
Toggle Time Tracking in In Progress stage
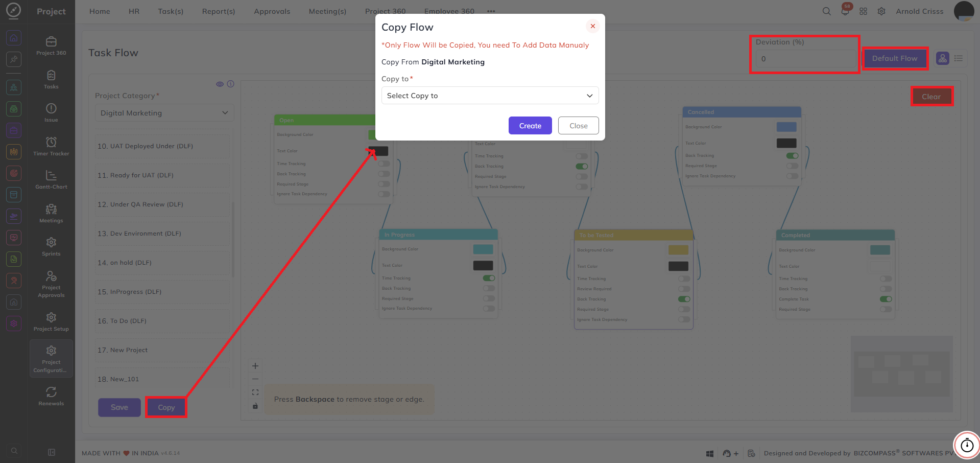click(x=489, y=278)
